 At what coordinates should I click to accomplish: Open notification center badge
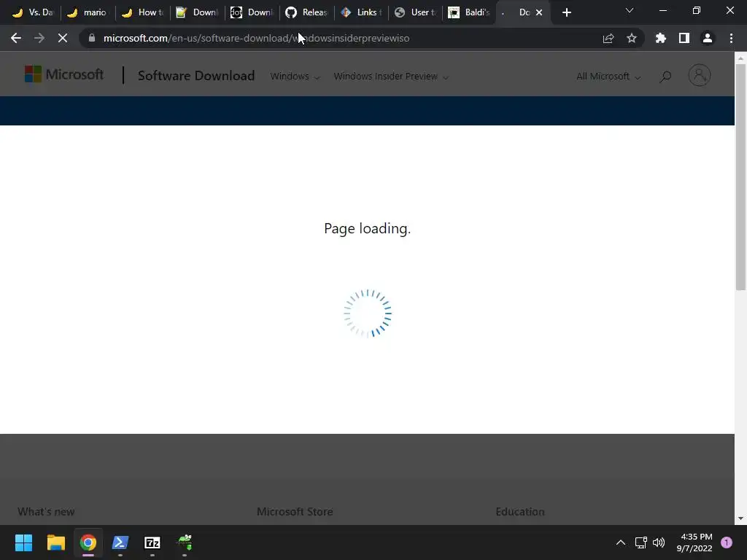(x=727, y=542)
